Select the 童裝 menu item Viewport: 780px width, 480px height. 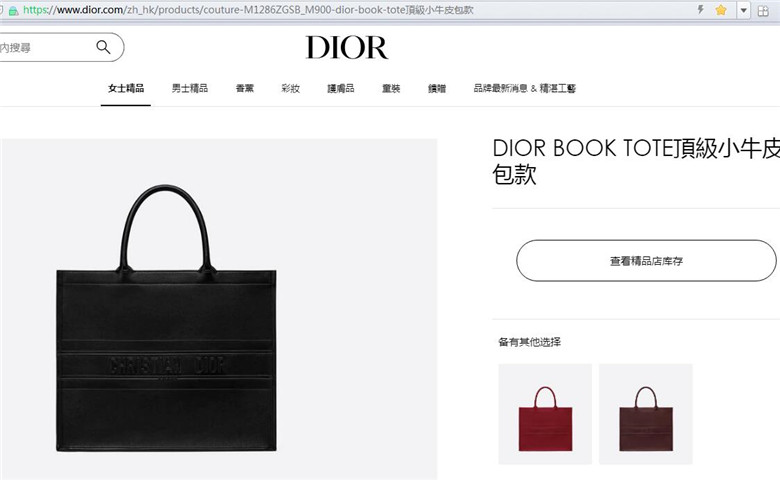coord(391,89)
